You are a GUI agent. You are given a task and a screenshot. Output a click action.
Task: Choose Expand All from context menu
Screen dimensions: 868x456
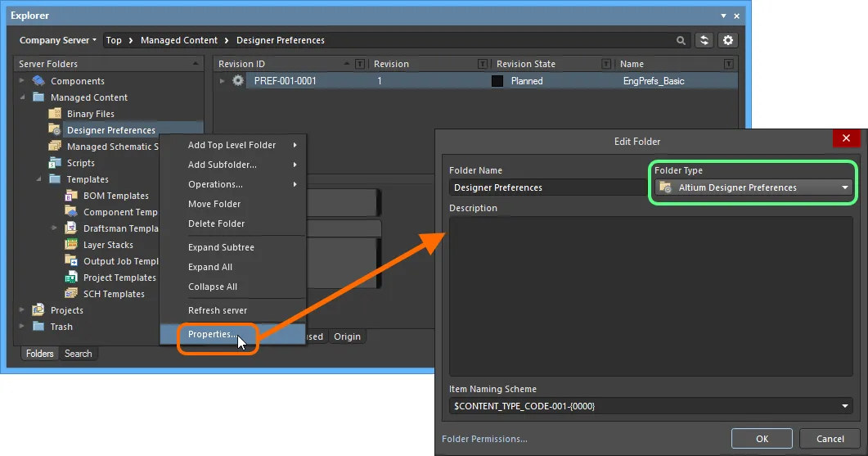click(x=232, y=267)
